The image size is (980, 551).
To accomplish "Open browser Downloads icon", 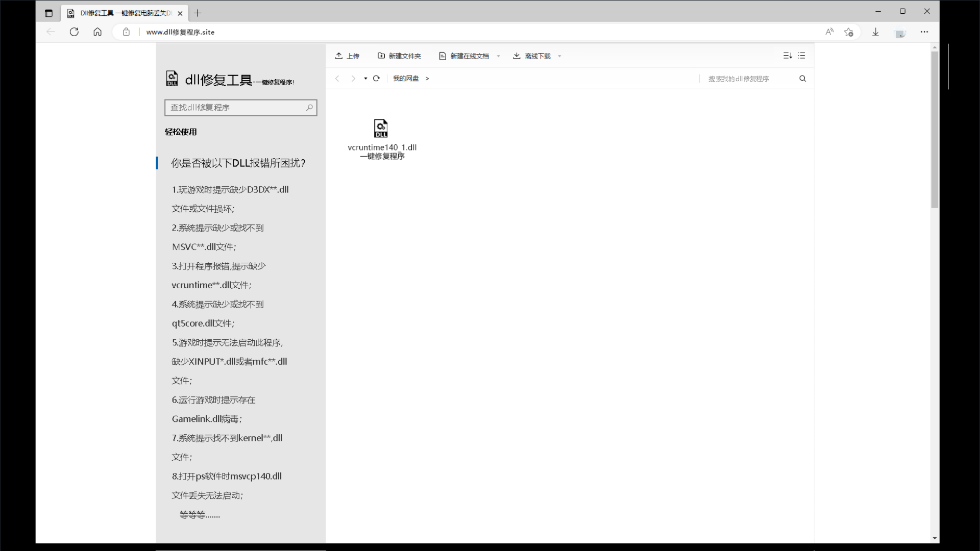I will click(x=875, y=32).
